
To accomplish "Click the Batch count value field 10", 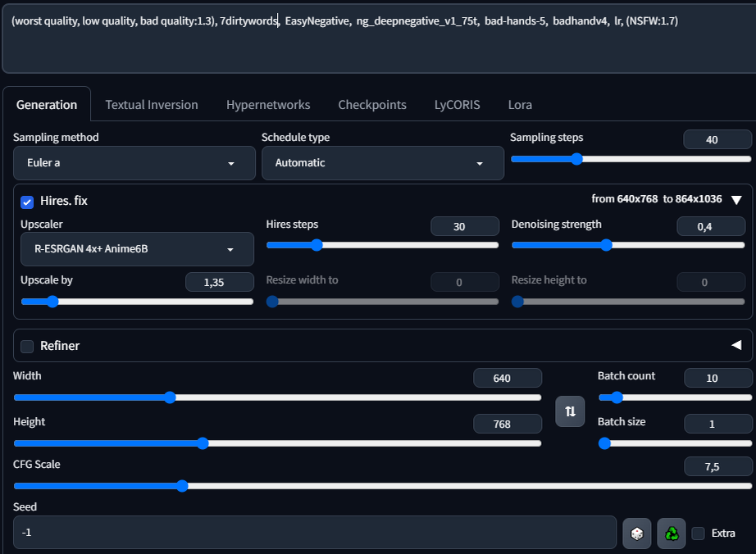I will (718, 378).
